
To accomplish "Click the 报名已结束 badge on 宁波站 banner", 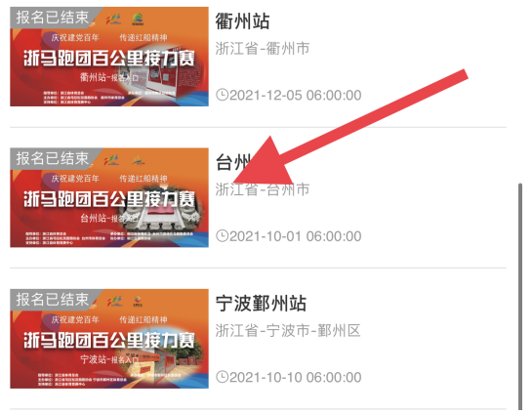I will coord(53,300).
